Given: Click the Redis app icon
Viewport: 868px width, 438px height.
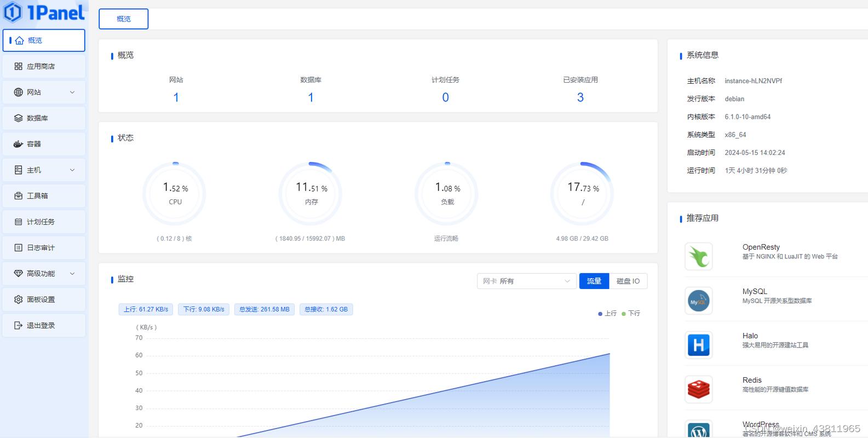Looking at the screenshot, I should click(699, 389).
